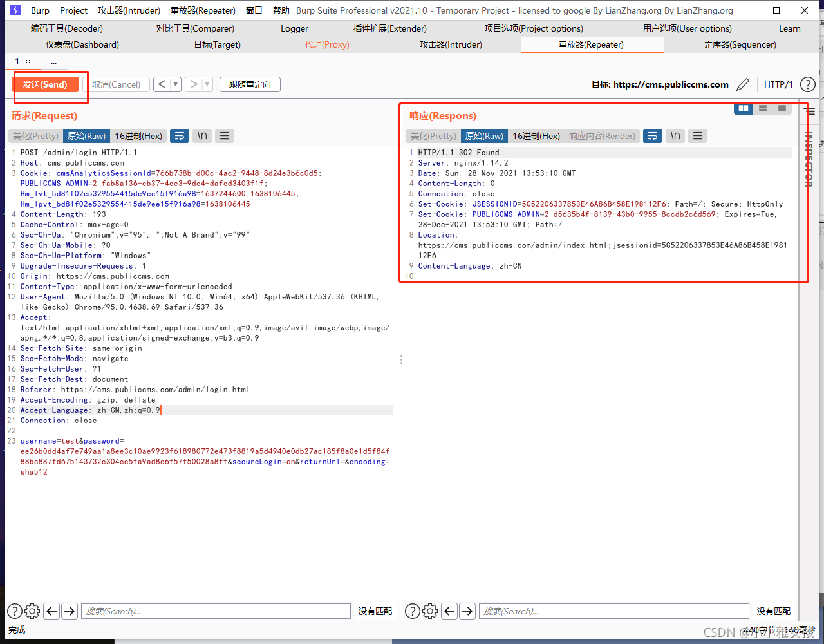The height and width of the screenshot is (644, 824).
Task: Toggle request non-printable chars \n button
Action: (x=202, y=136)
